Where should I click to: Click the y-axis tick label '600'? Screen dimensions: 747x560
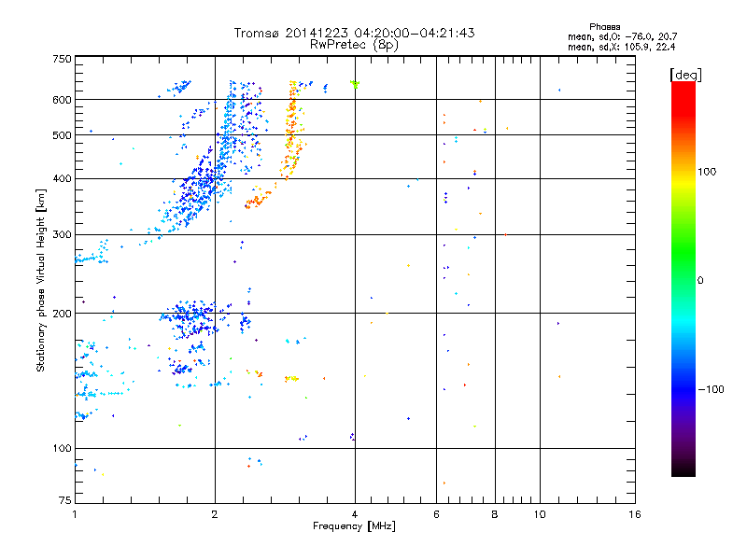(x=62, y=100)
